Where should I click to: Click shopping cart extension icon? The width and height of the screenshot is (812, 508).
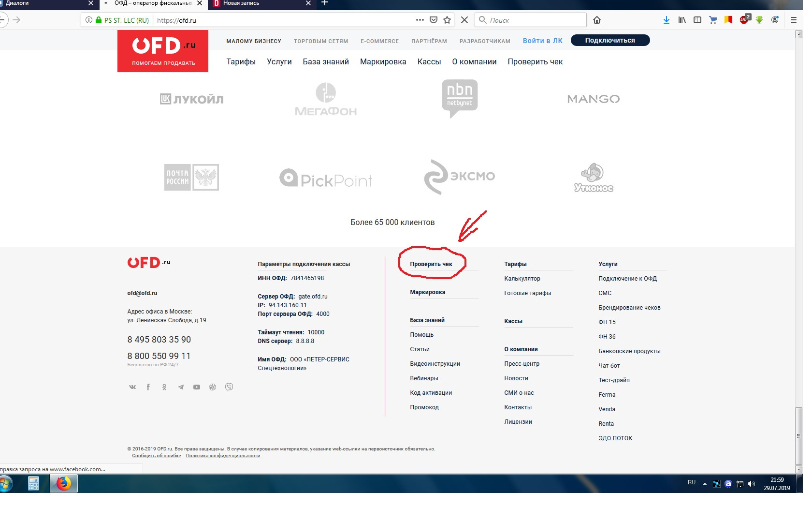click(713, 20)
